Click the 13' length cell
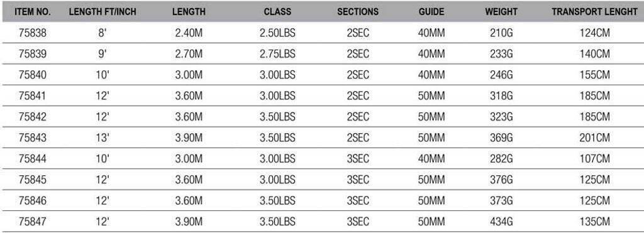644x233 pixels. (x=103, y=138)
